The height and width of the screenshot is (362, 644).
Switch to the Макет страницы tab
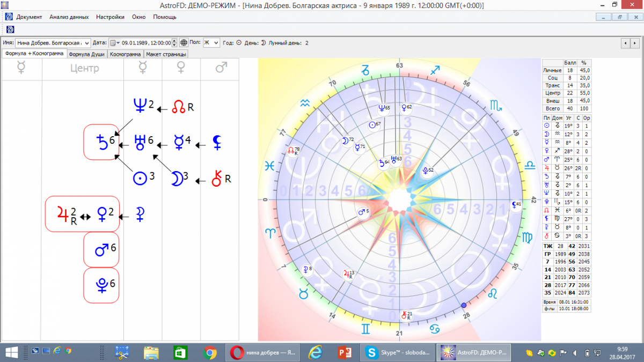coord(166,54)
